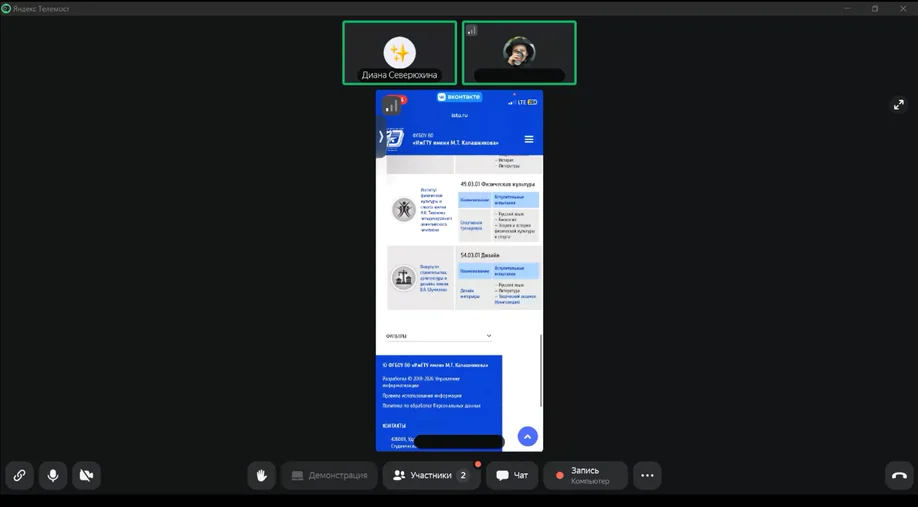The height and width of the screenshot is (507, 918).
Task: Toggle the Запись recording button
Action: (585, 475)
